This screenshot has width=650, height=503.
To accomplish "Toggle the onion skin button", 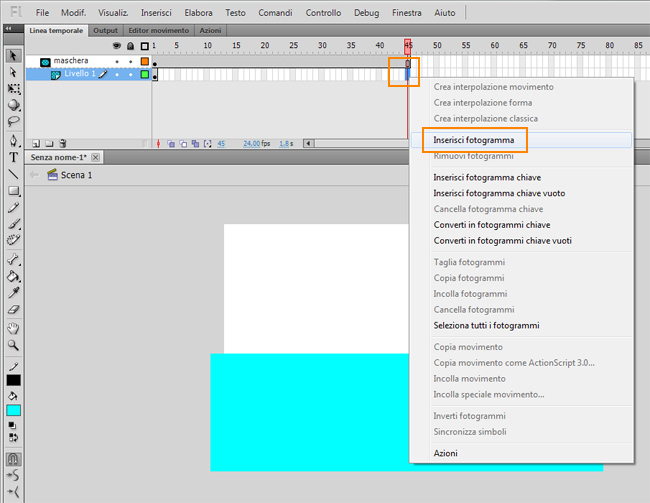I will coord(171,144).
